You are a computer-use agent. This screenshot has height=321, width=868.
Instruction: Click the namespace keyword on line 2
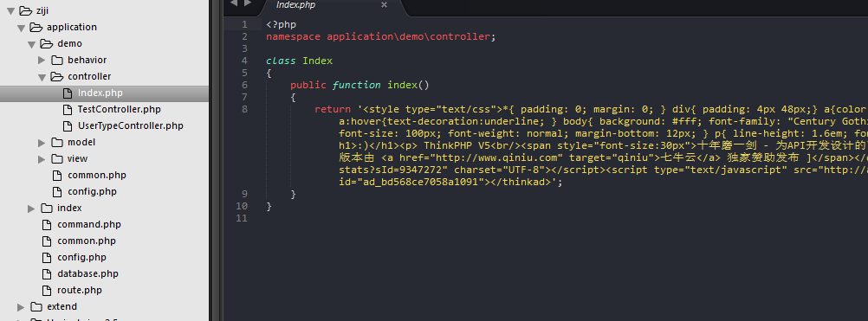click(293, 36)
